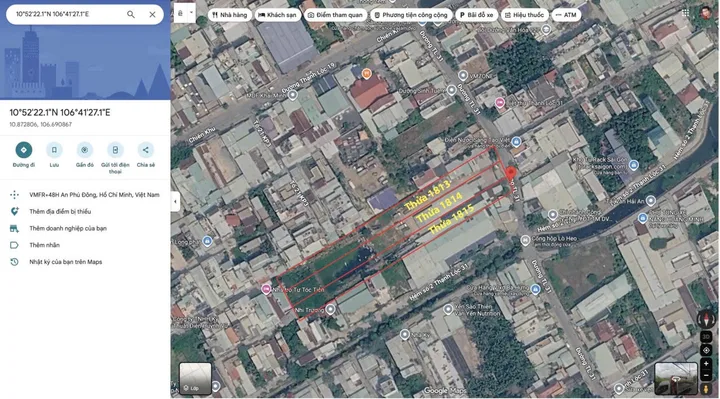This screenshot has width=720, height=399.
Task: Click the compass control
Action: click(706, 319)
